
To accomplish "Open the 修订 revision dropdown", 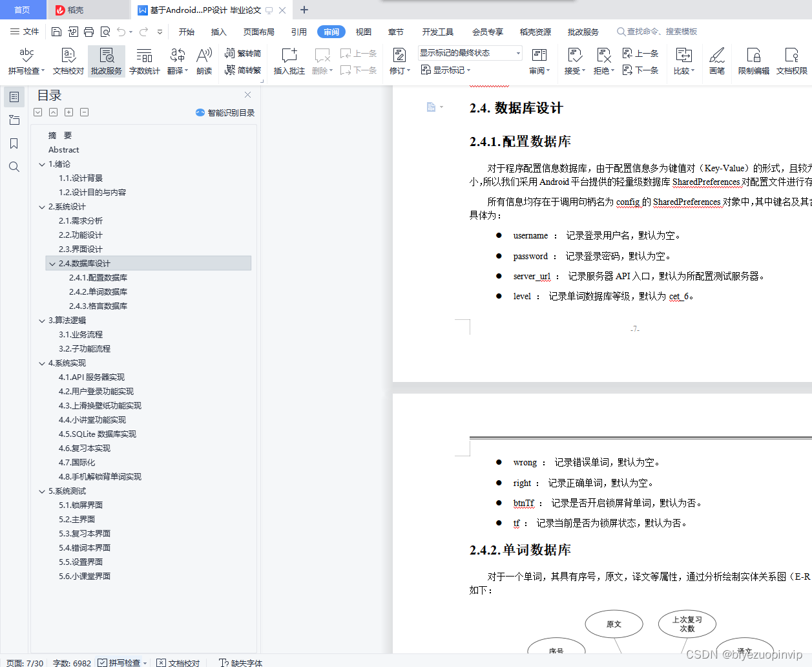I will (401, 70).
